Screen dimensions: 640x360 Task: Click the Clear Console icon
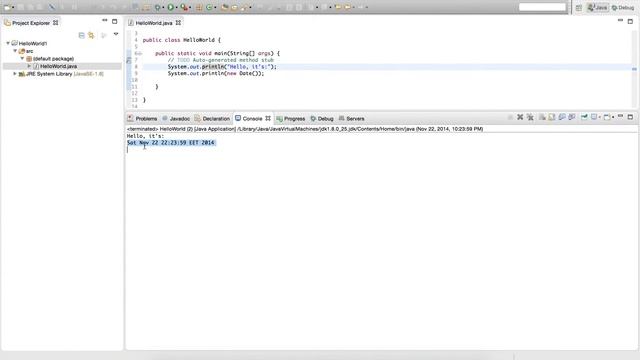click(x=542, y=117)
